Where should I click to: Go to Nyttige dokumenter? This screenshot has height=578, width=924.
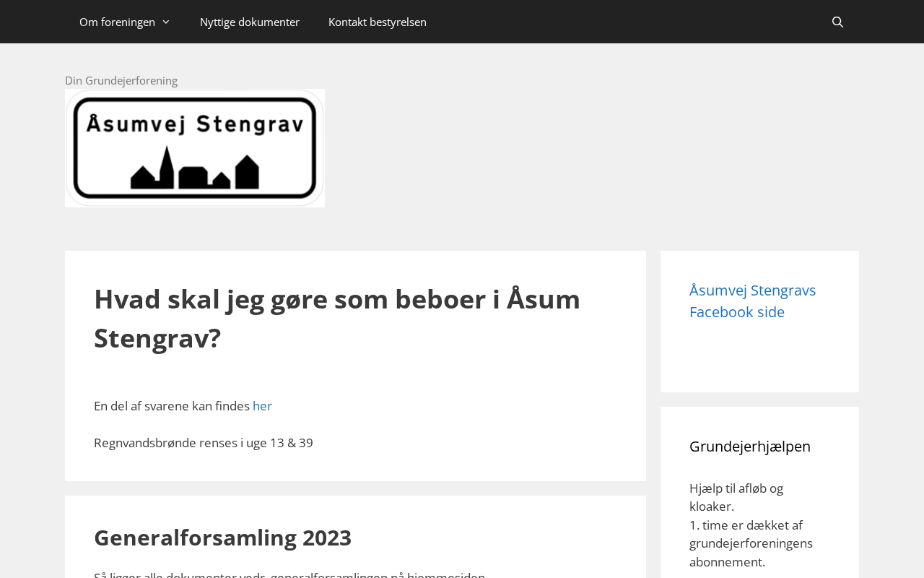[x=249, y=22]
